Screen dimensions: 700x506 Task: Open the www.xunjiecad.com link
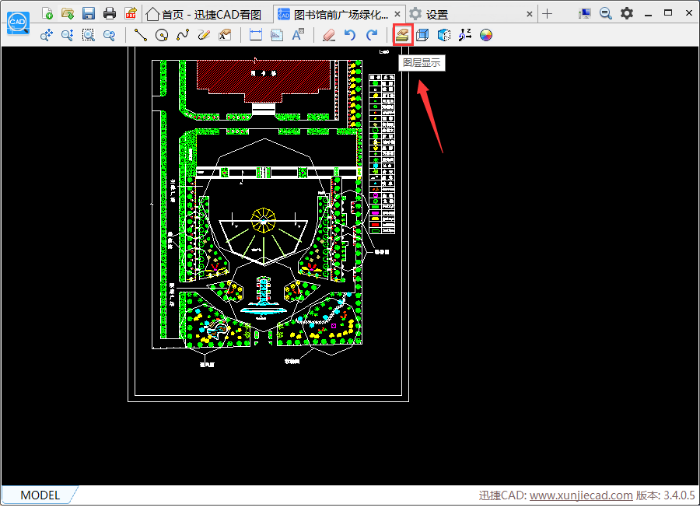click(580, 495)
